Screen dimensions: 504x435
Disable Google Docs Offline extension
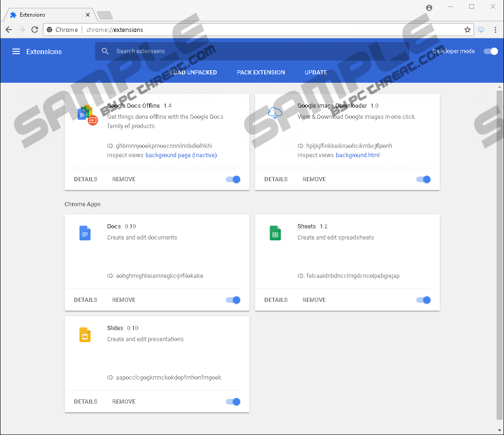[233, 179]
